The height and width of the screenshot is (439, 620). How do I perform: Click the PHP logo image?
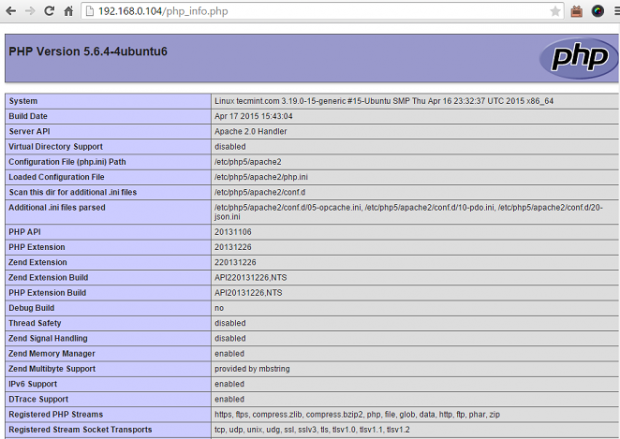[x=578, y=58]
